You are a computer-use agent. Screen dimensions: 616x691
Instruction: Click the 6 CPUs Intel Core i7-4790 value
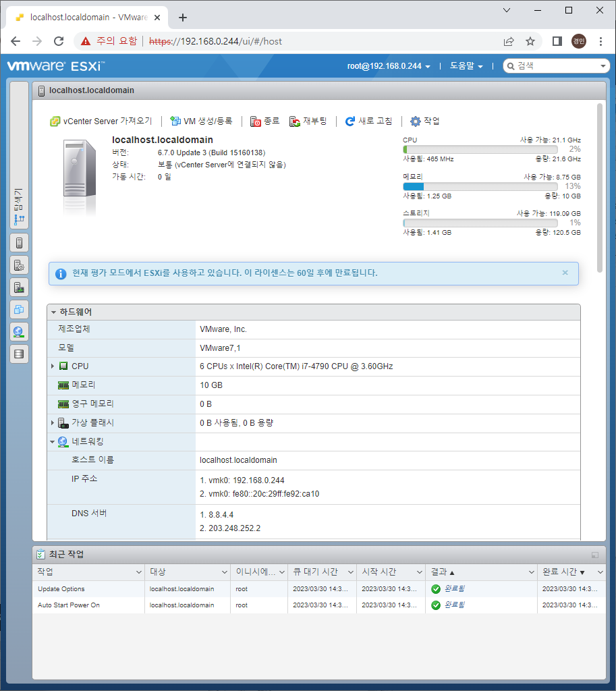pyautogui.click(x=296, y=366)
